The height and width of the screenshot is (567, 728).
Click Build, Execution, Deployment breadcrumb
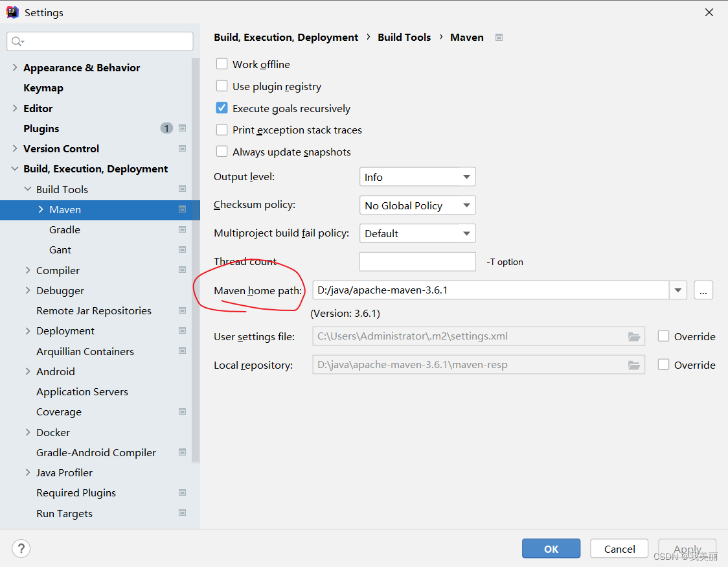(x=286, y=37)
